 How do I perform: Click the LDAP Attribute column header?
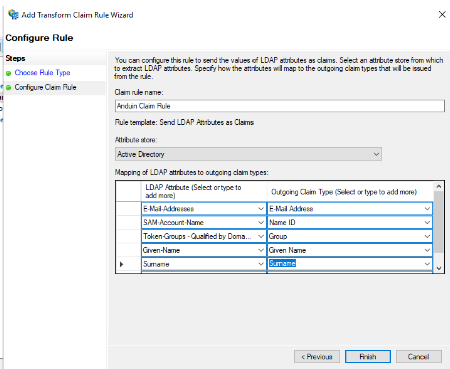(204, 191)
